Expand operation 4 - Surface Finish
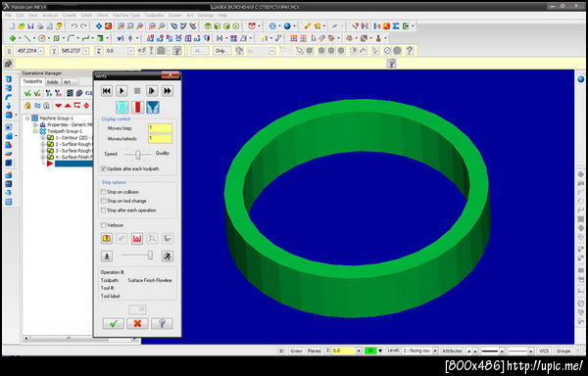The image size is (588, 376). click(x=43, y=157)
